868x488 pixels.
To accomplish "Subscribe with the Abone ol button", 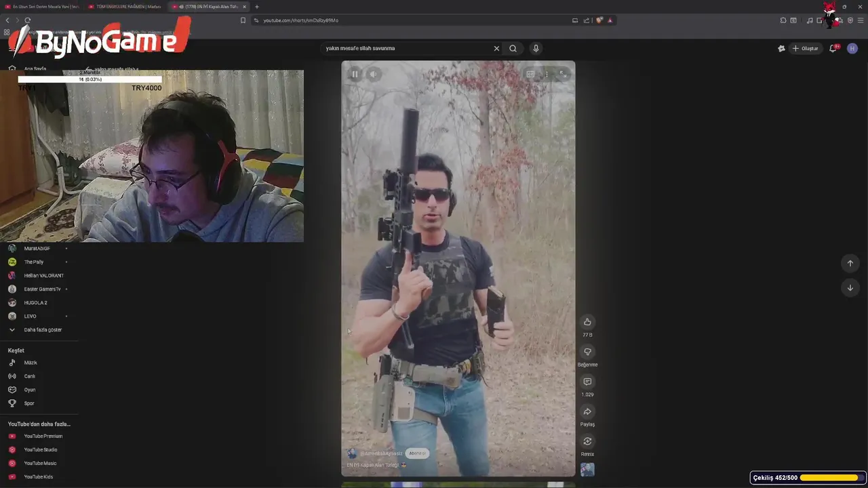I will (x=417, y=453).
